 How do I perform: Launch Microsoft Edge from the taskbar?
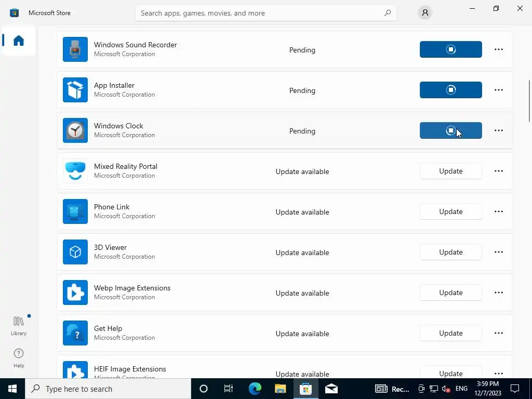point(255,389)
